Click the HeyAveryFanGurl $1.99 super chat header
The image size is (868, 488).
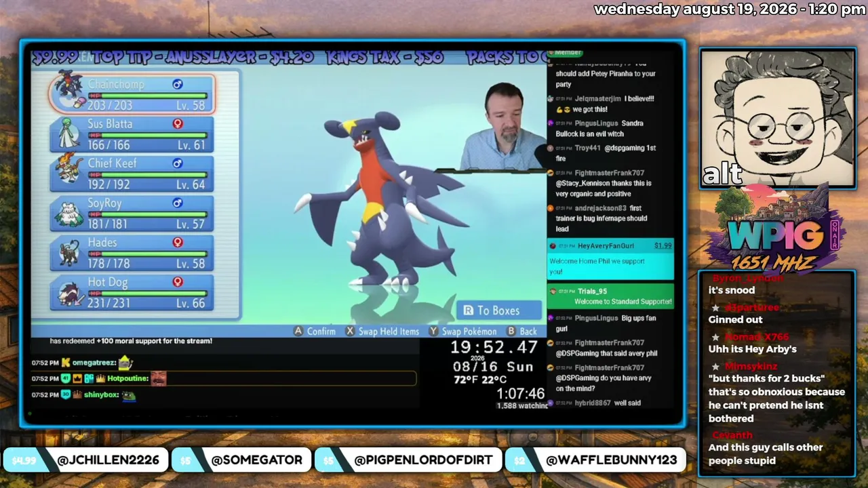click(610, 245)
